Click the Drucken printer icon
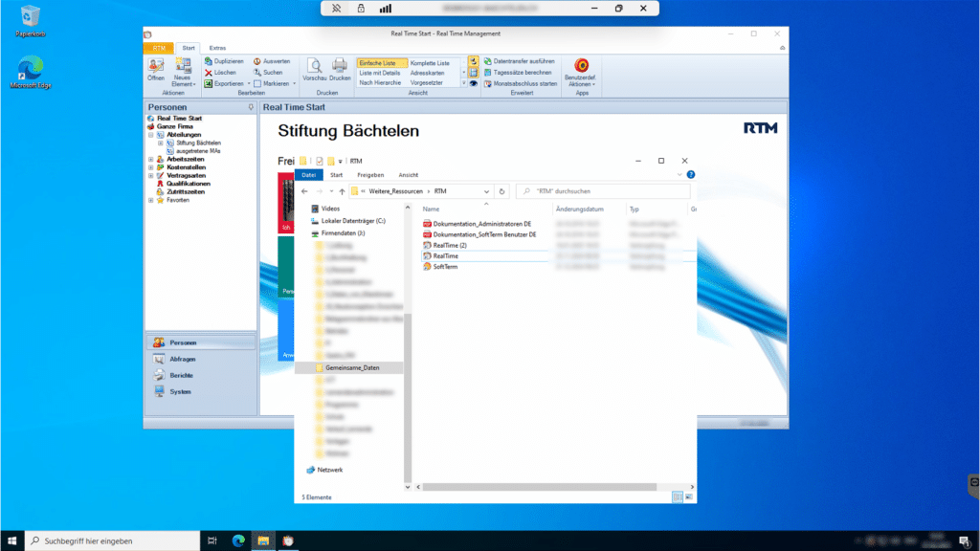Image resolution: width=980 pixels, height=551 pixels. 340,66
